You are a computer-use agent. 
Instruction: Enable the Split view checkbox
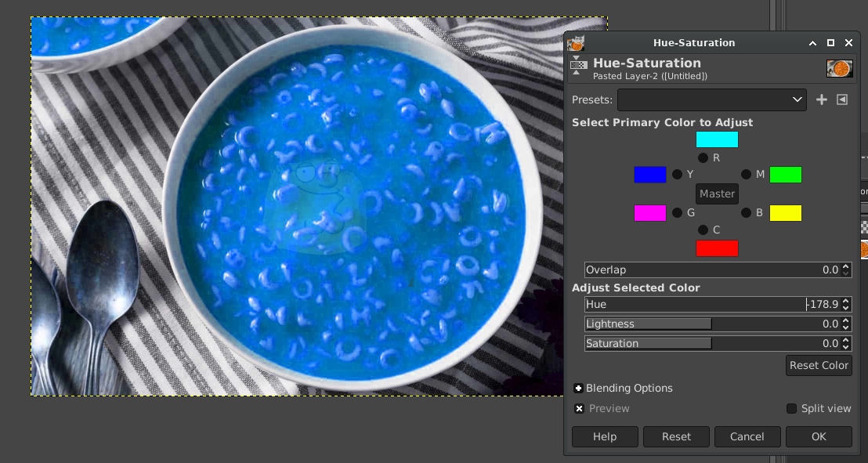791,409
